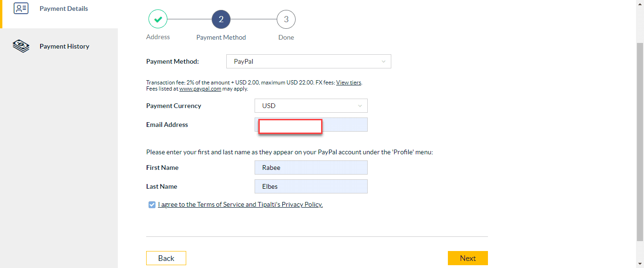Click the step 3 Done circle
Image resolution: width=644 pixels, height=268 pixels.
pyautogui.click(x=286, y=19)
